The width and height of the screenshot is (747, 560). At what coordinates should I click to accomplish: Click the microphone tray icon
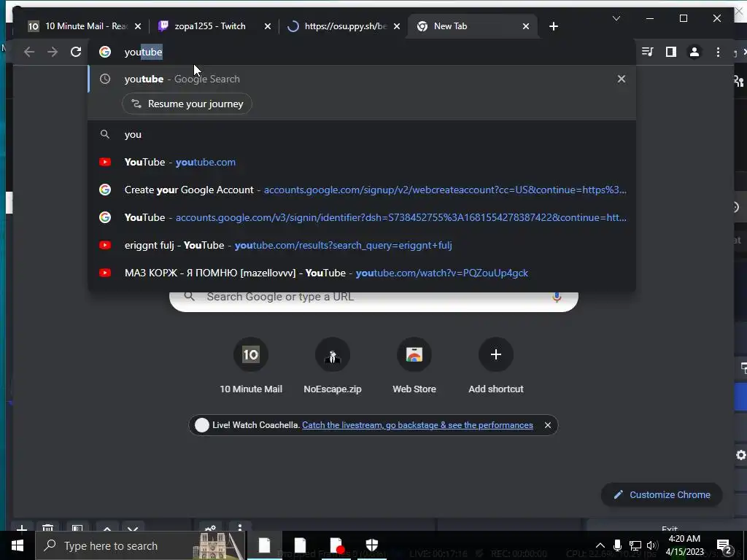tap(617, 545)
